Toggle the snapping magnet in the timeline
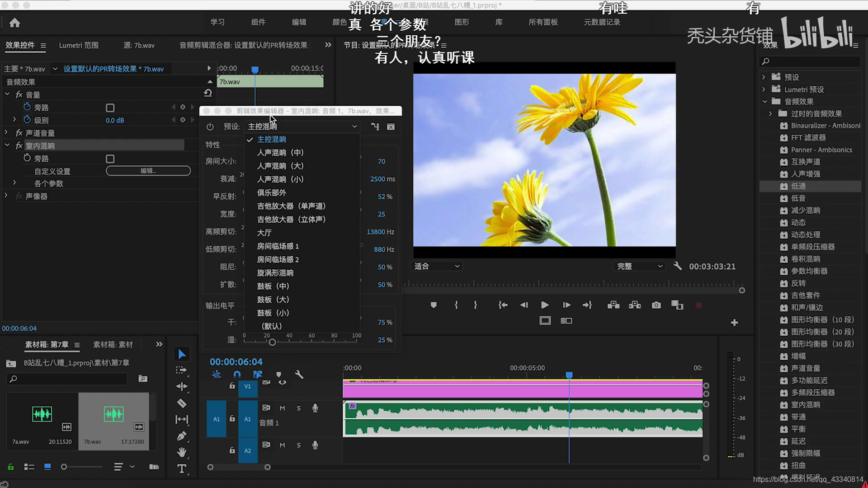Image resolution: width=868 pixels, height=488 pixels. [x=237, y=375]
